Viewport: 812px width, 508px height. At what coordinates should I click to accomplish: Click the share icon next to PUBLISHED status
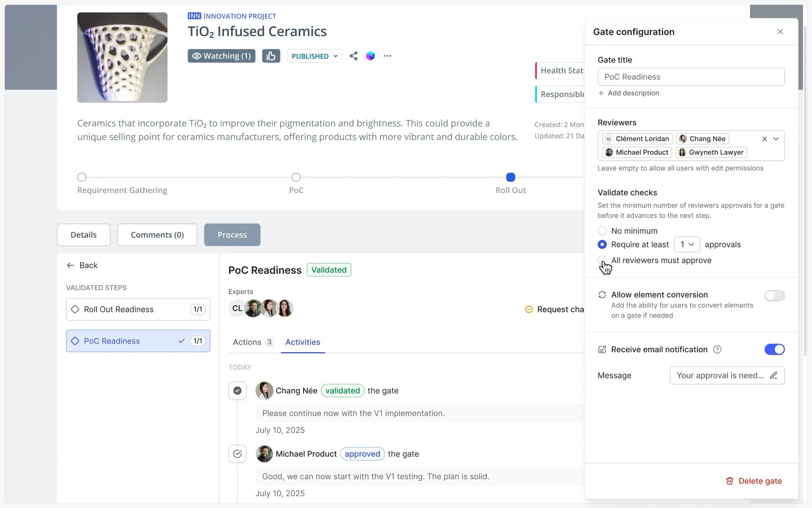(353, 56)
